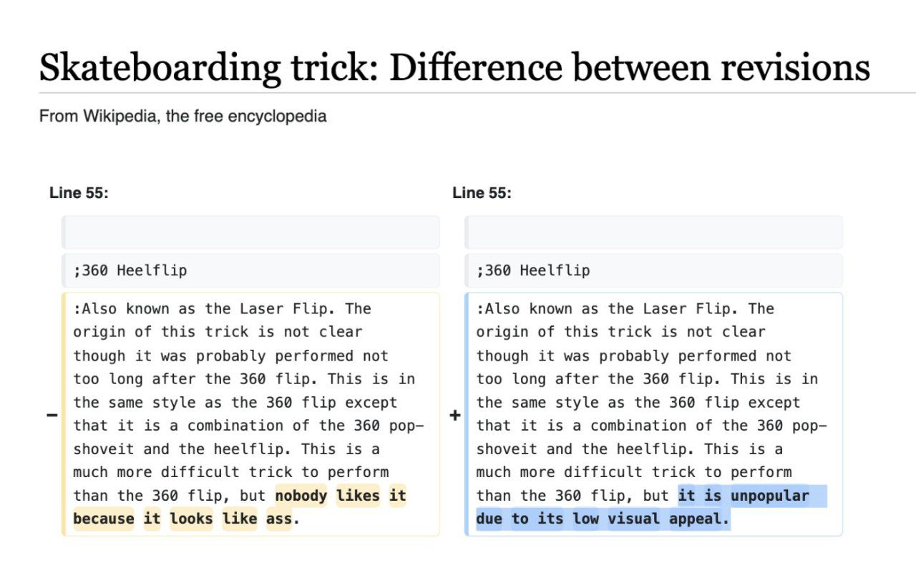The height and width of the screenshot is (588, 916).
Task: Click the empty right diff row
Action: point(653,232)
